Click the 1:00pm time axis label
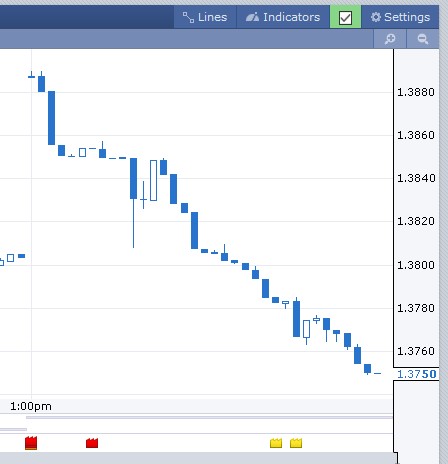 point(31,406)
